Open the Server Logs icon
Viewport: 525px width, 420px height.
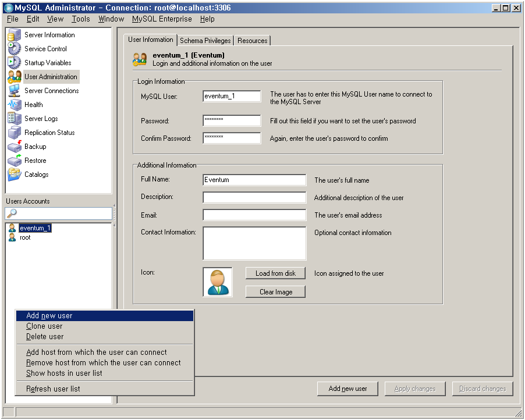click(15, 119)
